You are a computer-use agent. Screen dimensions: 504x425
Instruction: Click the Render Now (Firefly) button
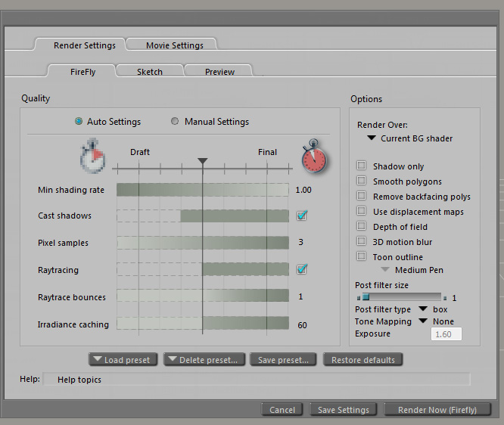pyautogui.click(x=431, y=410)
